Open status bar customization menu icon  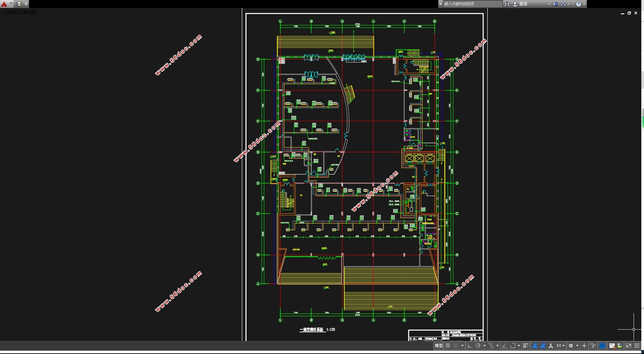pos(637,346)
